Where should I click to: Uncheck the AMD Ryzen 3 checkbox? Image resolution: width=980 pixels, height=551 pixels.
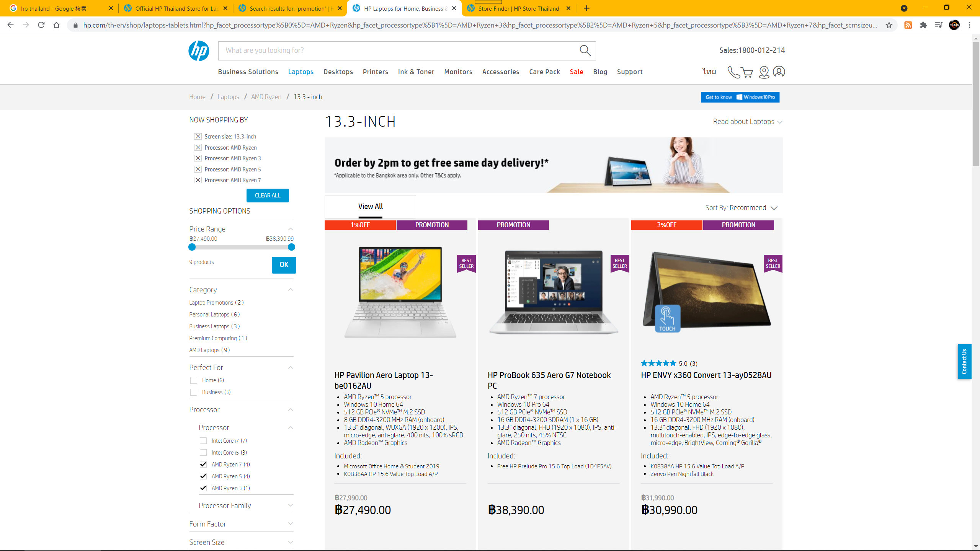tap(203, 488)
